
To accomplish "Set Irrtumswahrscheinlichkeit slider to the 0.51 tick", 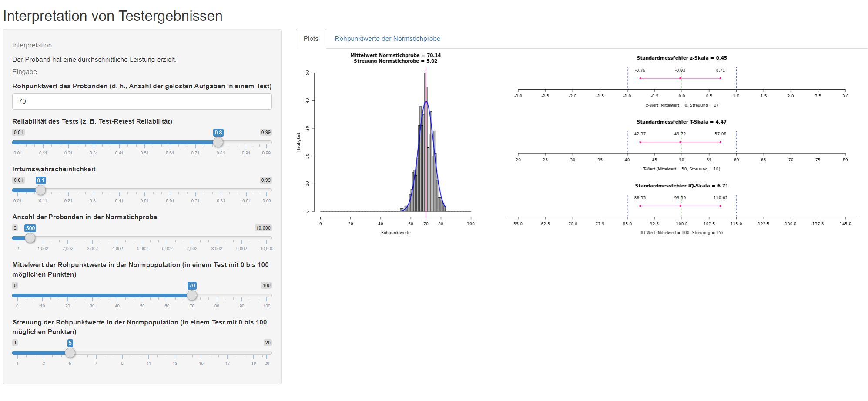I will click(x=144, y=190).
